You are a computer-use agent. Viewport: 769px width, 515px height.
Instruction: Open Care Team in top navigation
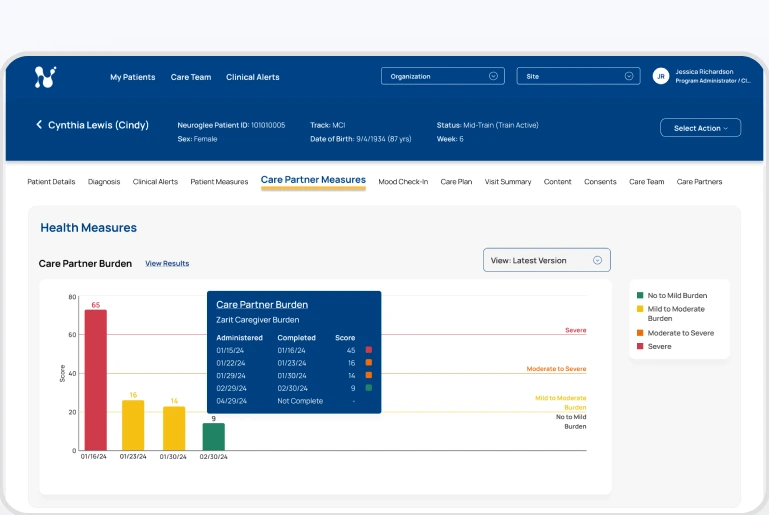click(191, 77)
